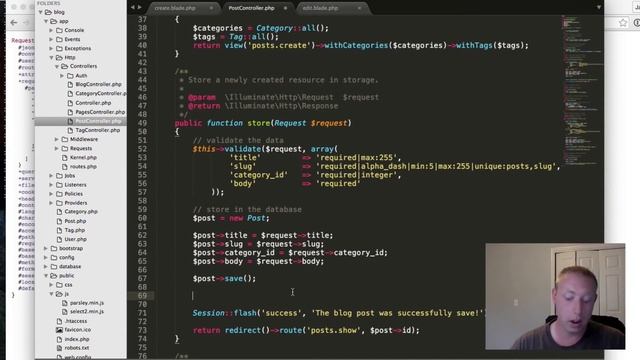Close the create.blade.php tab
640x360 pixels.
pos(211,8)
